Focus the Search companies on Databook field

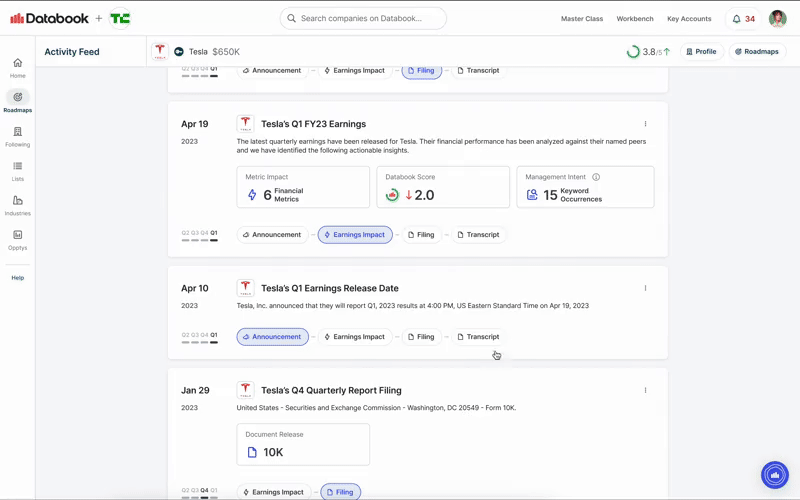pyautogui.click(x=363, y=18)
